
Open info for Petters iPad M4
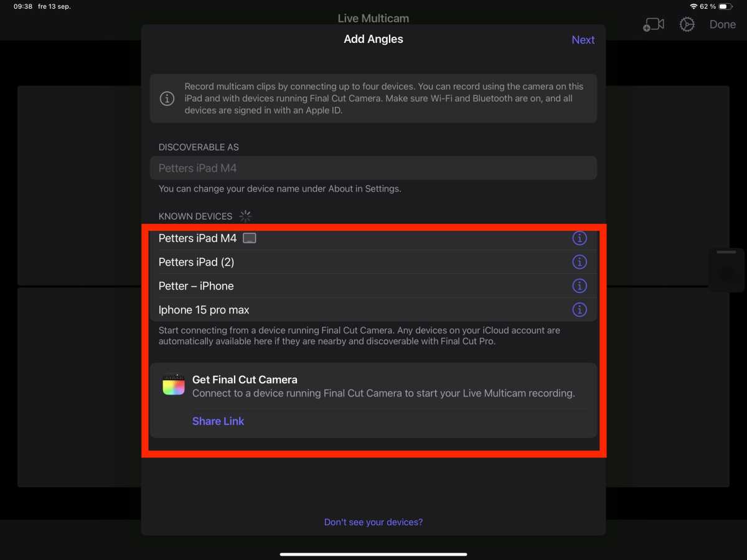[580, 238]
